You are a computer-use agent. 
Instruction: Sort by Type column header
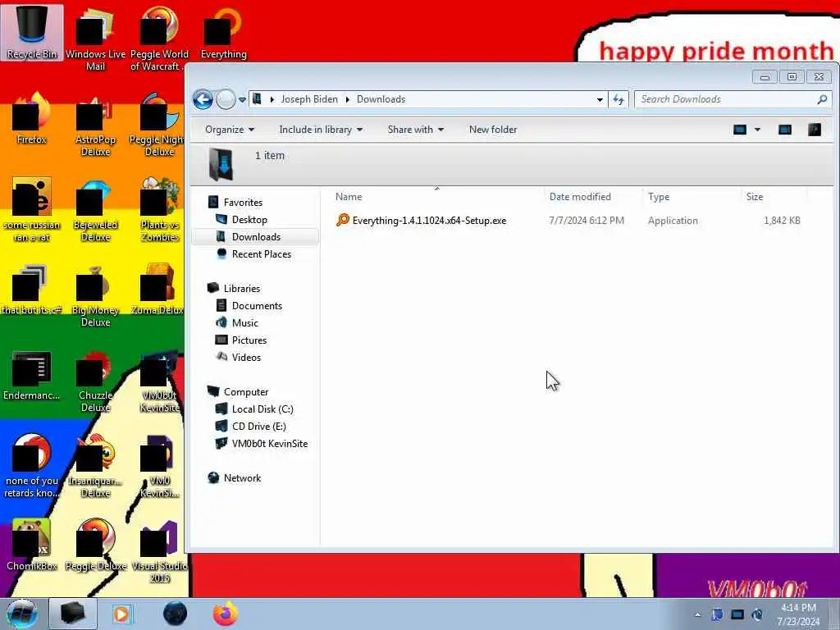(x=692, y=197)
